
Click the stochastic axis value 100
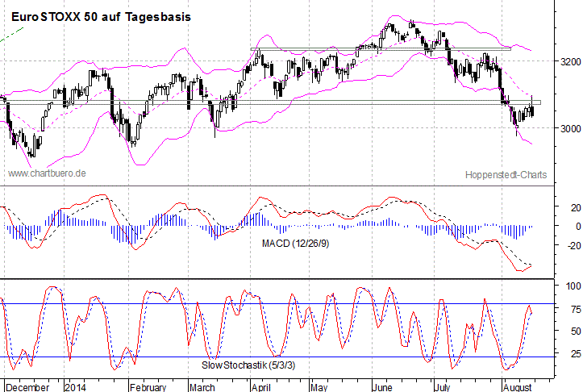click(573, 286)
